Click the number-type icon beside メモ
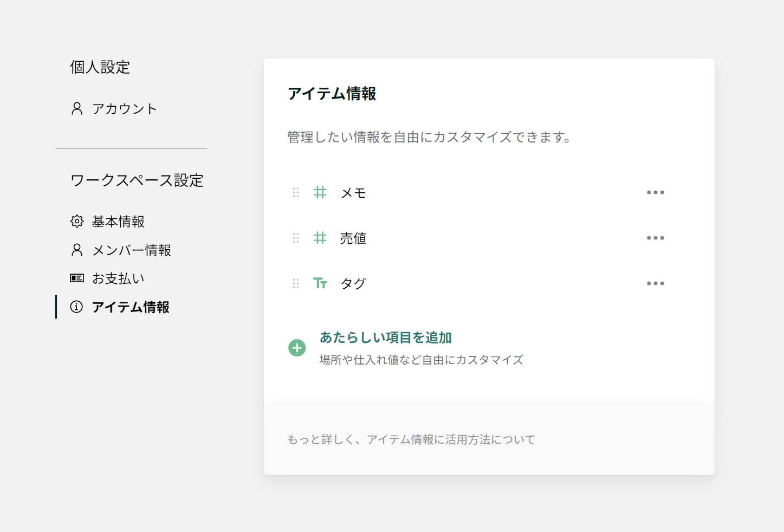Image resolution: width=784 pixels, height=532 pixels. [x=320, y=192]
